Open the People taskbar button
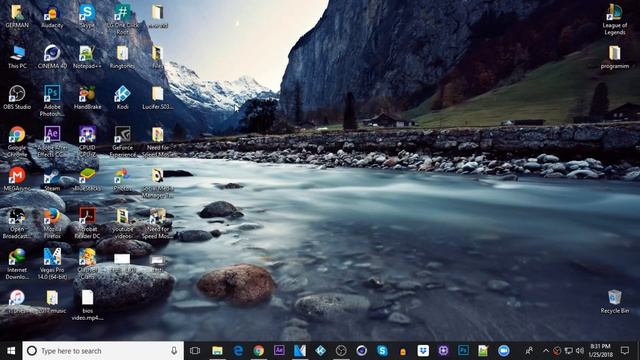The width and height of the screenshot is (640, 360). [529, 351]
